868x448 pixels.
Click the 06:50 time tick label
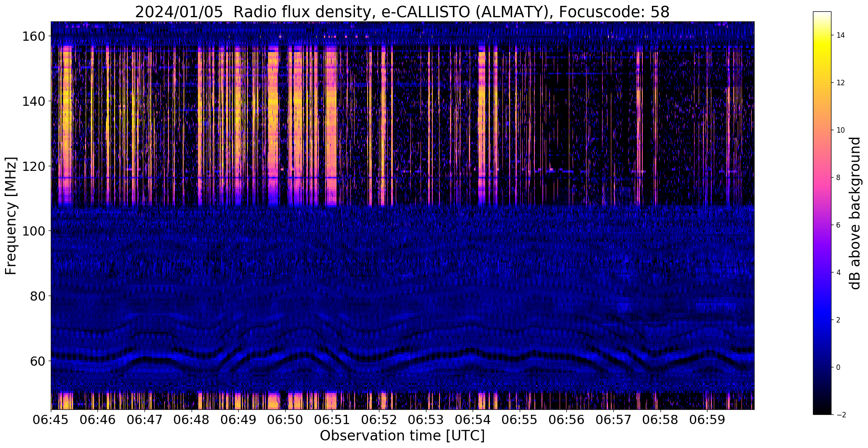[286, 420]
